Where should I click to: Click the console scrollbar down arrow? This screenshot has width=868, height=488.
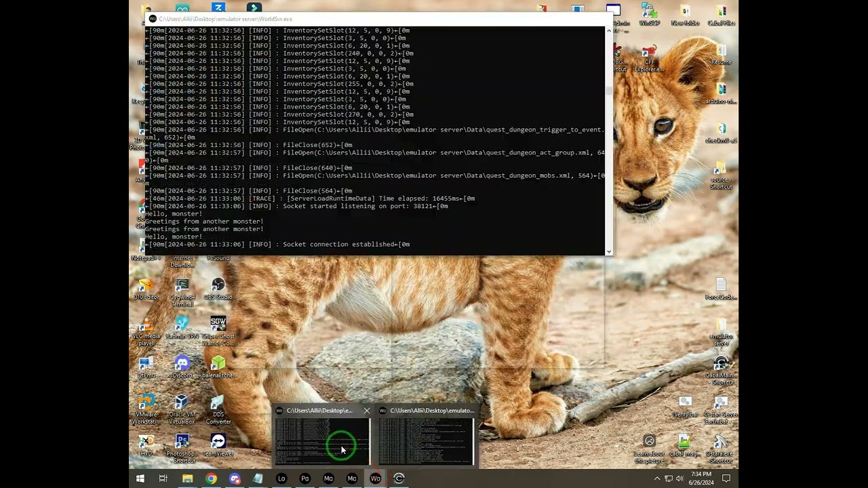point(608,251)
